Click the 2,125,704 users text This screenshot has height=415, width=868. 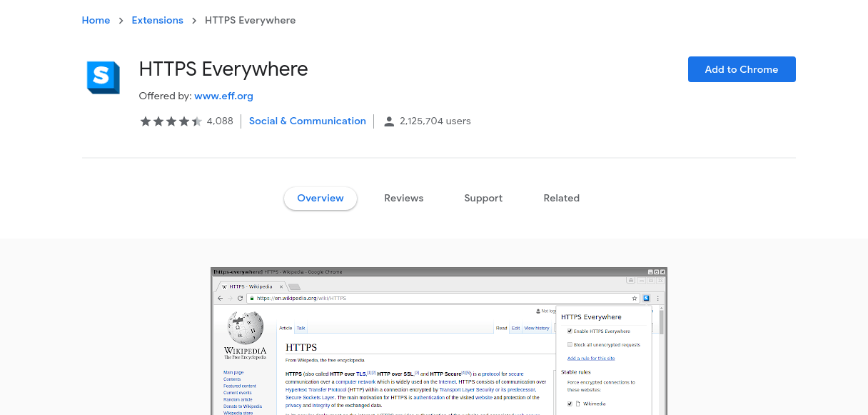(x=435, y=121)
